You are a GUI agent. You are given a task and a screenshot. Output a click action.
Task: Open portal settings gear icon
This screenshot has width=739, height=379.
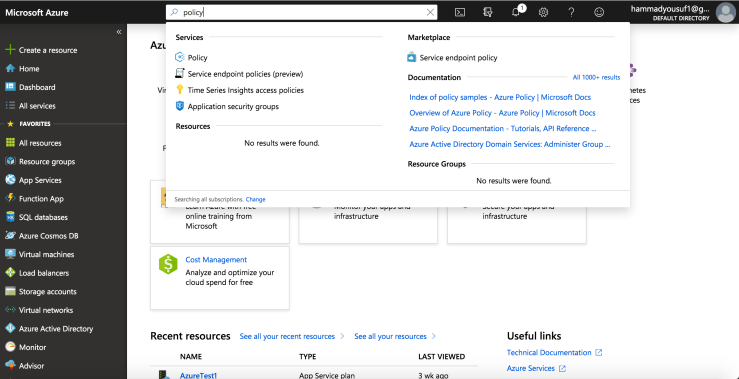pyautogui.click(x=543, y=13)
